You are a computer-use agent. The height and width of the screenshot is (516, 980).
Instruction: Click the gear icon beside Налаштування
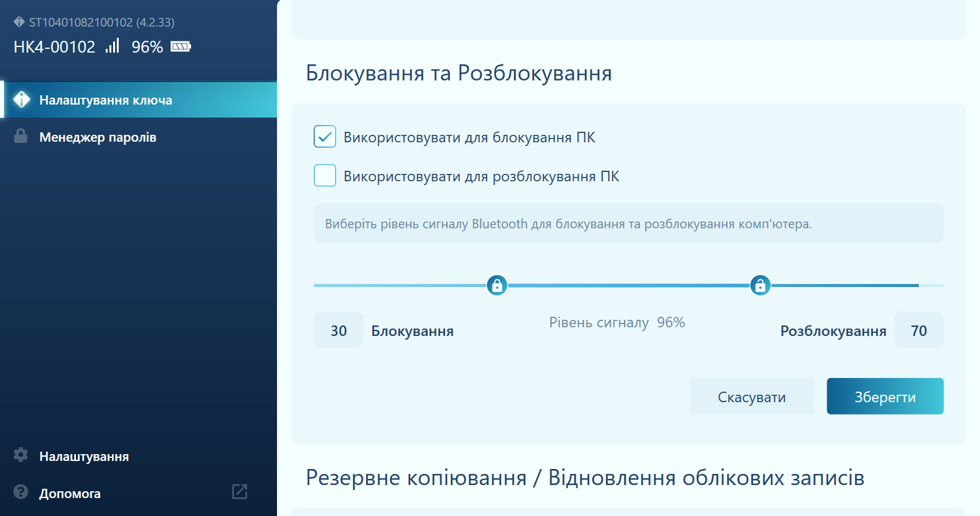tap(21, 455)
